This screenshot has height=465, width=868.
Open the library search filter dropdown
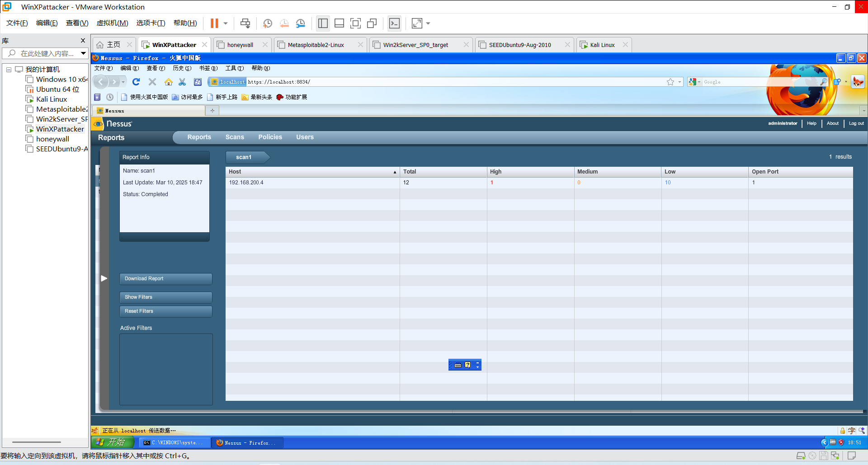[x=84, y=53]
